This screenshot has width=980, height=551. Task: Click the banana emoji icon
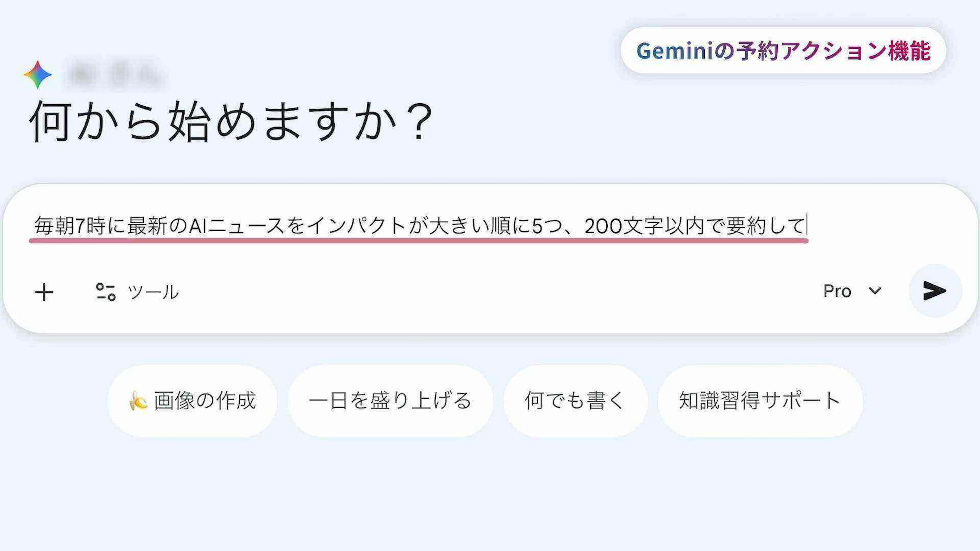point(138,401)
